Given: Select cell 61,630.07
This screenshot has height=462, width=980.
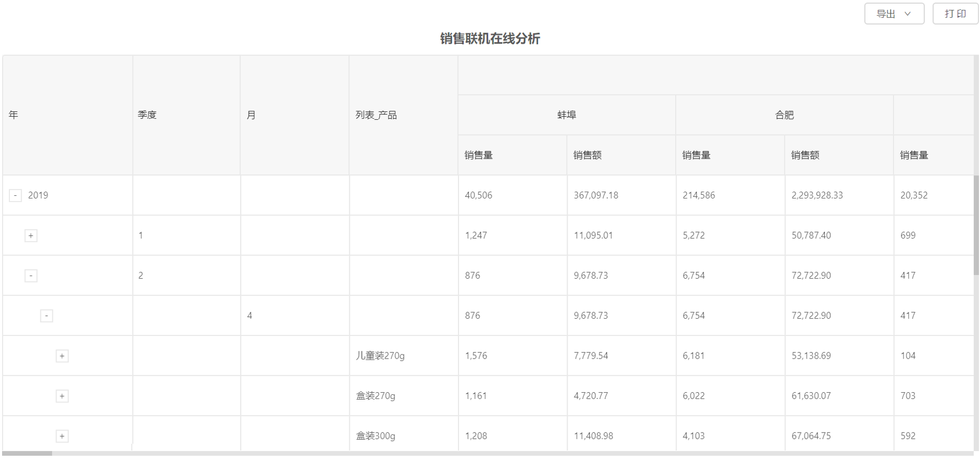Looking at the screenshot, I should click(x=839, y=396).
